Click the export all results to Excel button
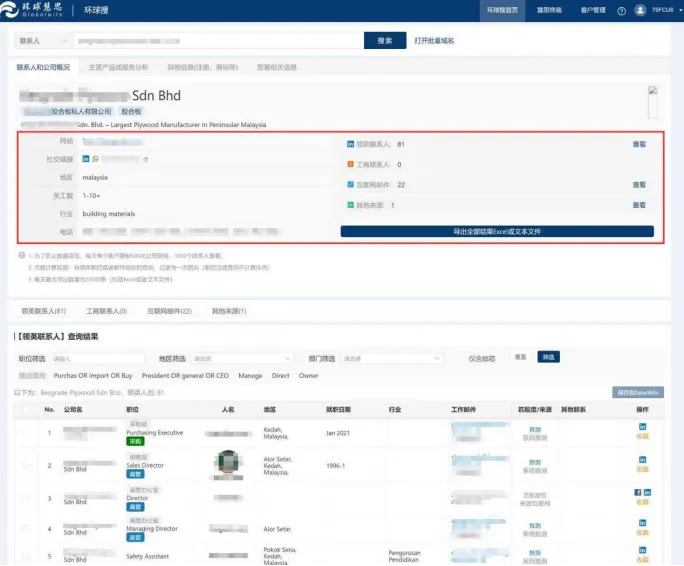The image size is (684, 566). click(x=497, y=231)
